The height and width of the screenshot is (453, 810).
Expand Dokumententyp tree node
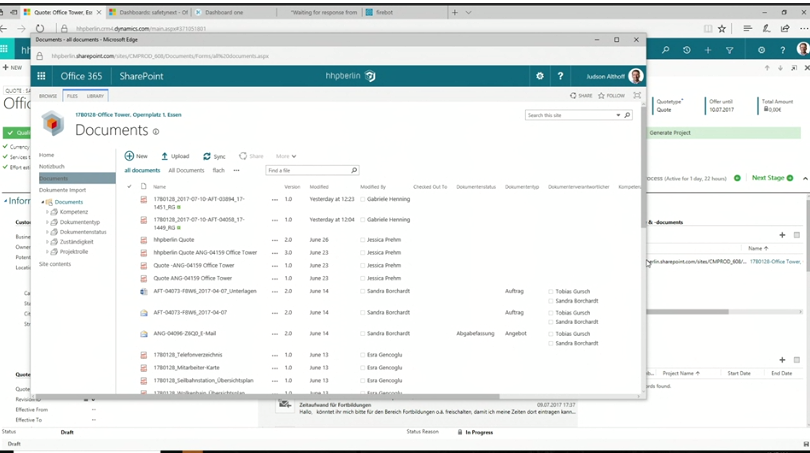pyautogui.click(x=47, y=222)
